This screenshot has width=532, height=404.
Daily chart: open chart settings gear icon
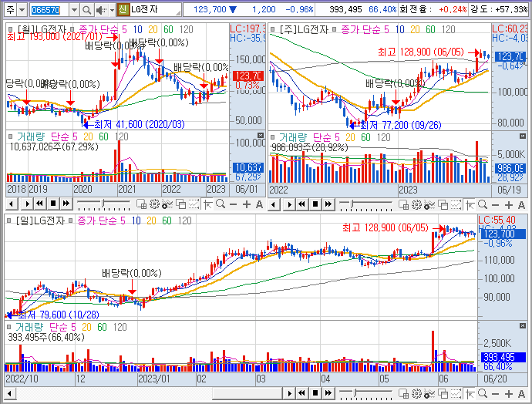tap(416, 394)
